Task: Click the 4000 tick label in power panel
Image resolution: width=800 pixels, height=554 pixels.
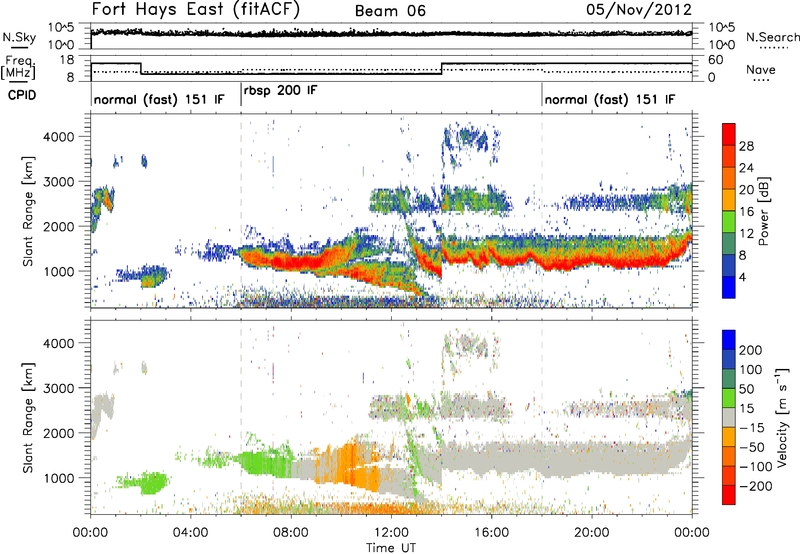Action: 58,137
